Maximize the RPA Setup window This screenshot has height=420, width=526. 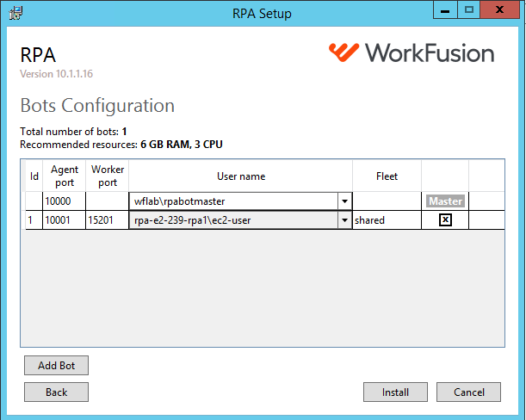tap(469, 10)
